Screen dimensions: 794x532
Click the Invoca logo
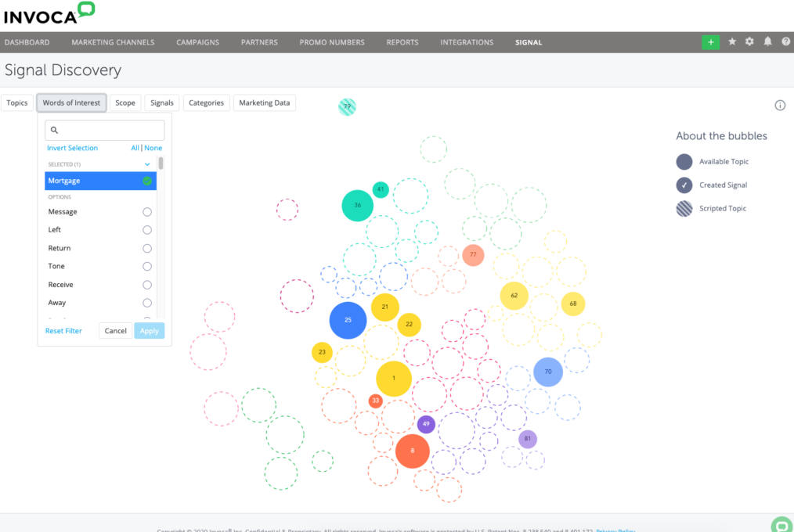point(49,13)
